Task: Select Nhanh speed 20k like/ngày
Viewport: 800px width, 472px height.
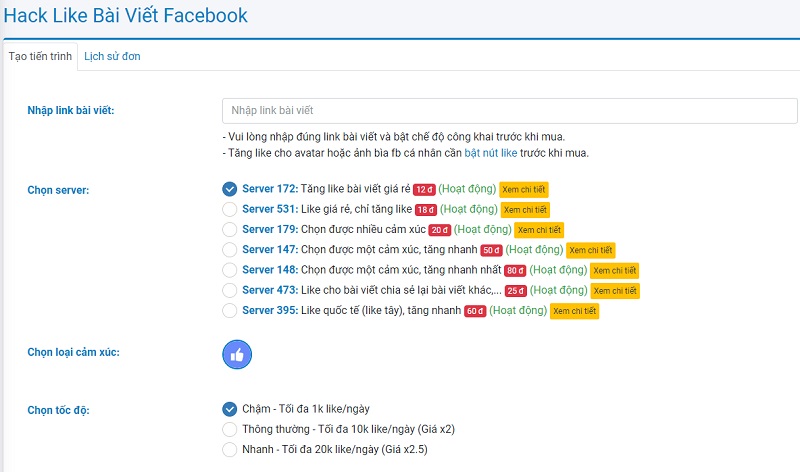Action: pos(230,449)
